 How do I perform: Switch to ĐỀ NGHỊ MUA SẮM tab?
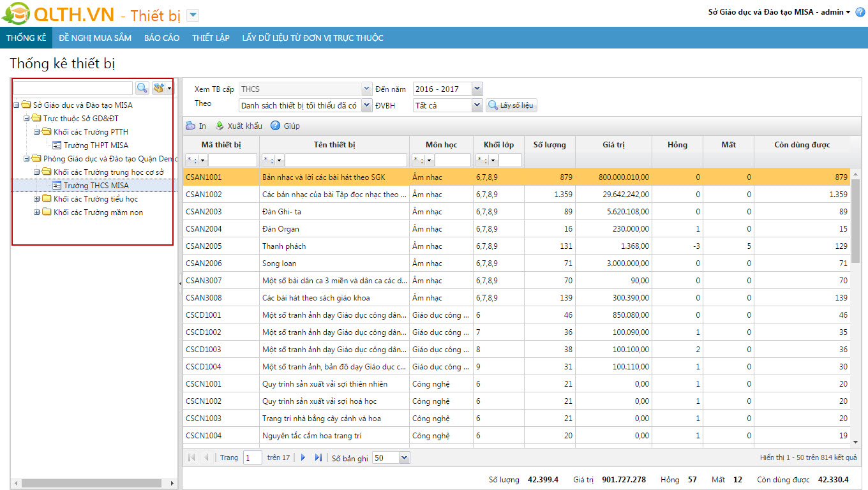click(x=95, y=38)
